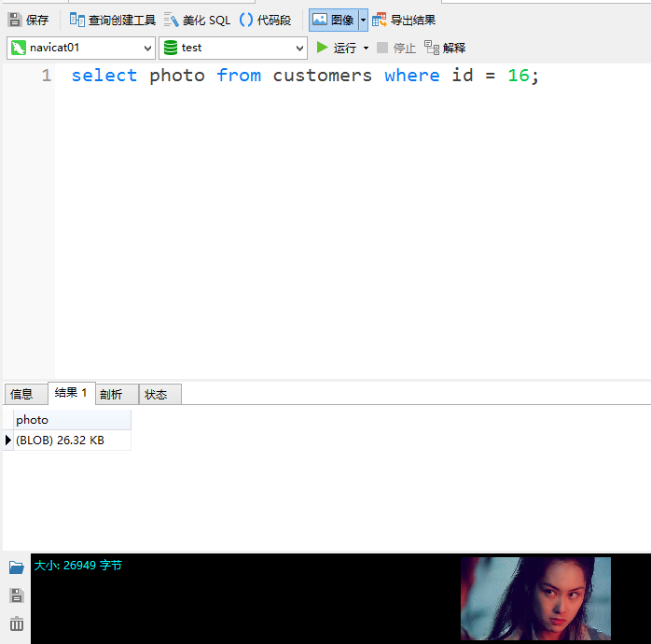Click Export Result (导出结果) icon
The height and width of the screenshot is (644, 651).
tap(380, 20)
